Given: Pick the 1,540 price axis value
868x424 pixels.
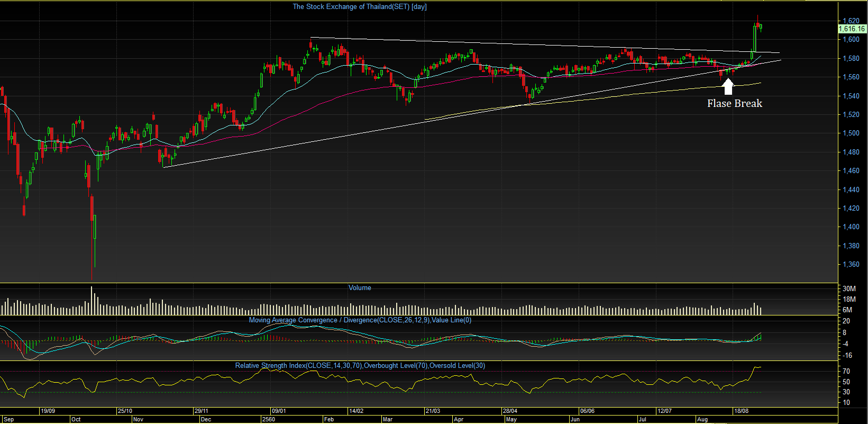Looking at the screenshot, I should tap(851, 96).
